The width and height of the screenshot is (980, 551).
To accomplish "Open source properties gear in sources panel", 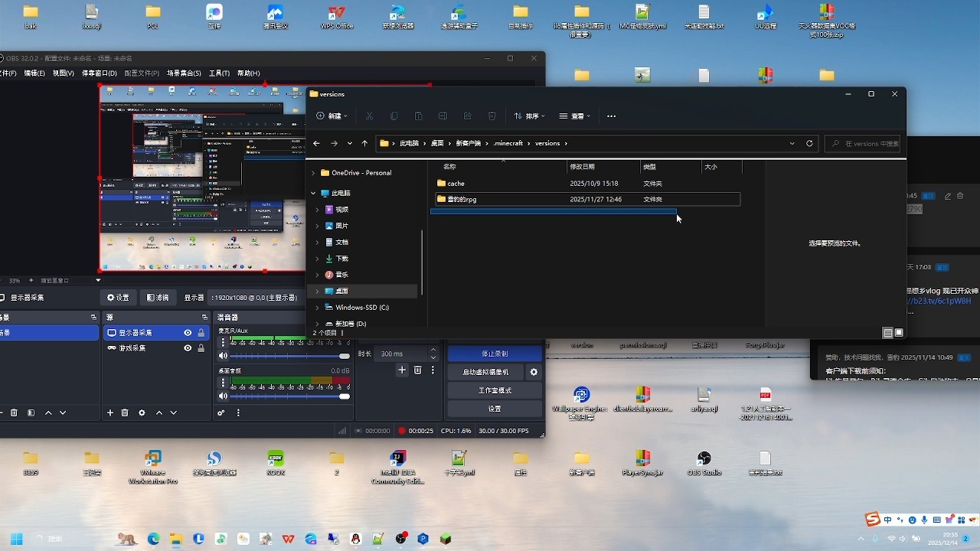I will pos(142,412).
